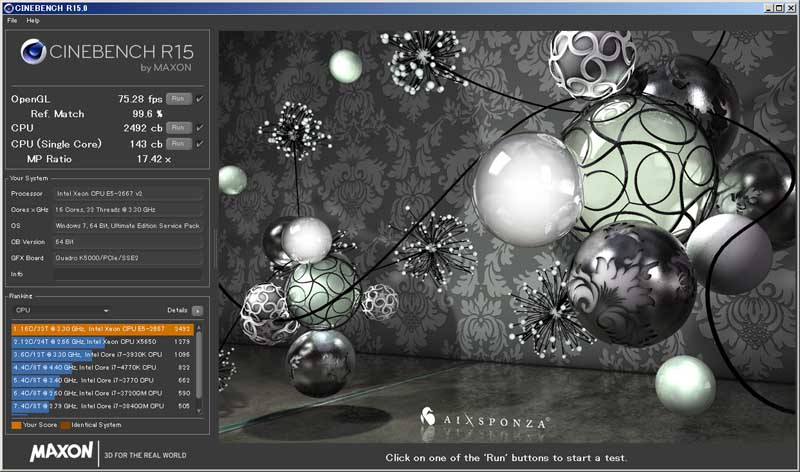Click the CPU score 2492 cb value
This screenshot has height=472, width=800.
143,128
